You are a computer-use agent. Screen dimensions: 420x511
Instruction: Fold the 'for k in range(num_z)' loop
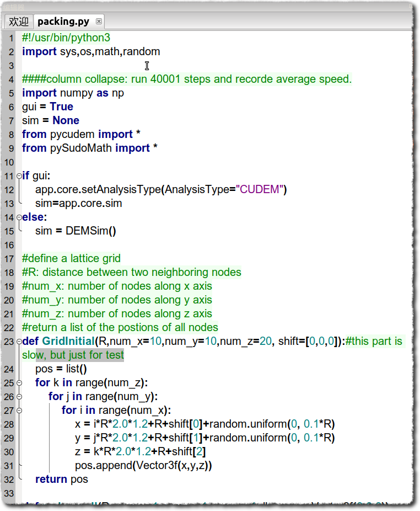click(19, 383)
